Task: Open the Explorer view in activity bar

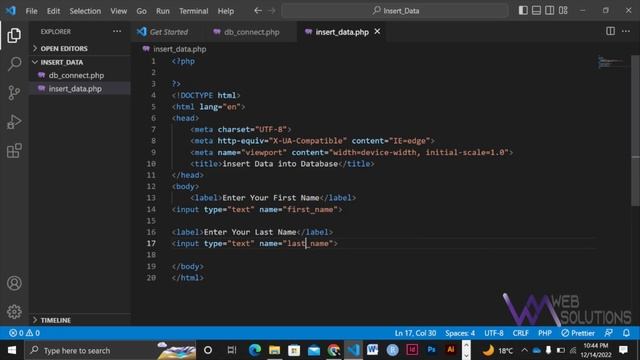Action: 14,36
